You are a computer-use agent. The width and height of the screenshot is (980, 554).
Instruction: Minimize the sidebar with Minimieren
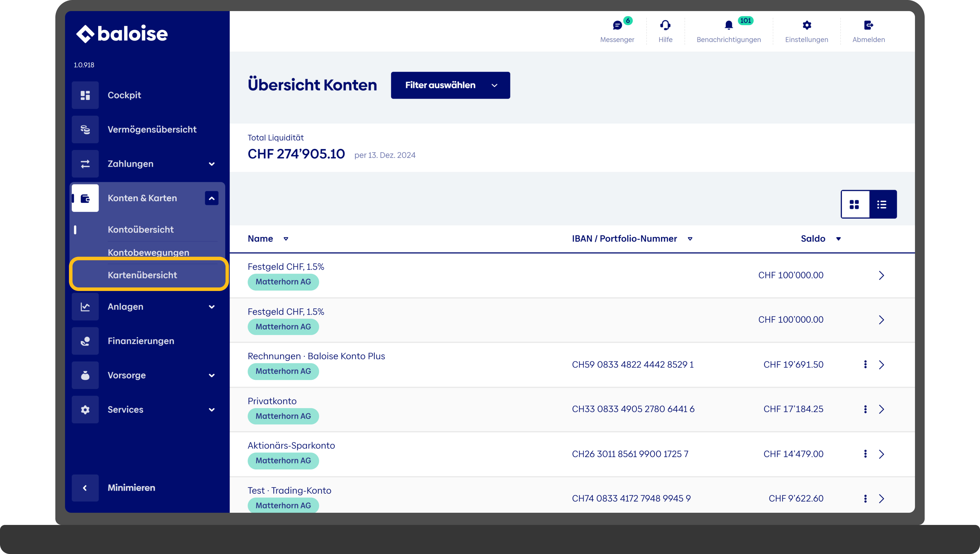[85, 488]
